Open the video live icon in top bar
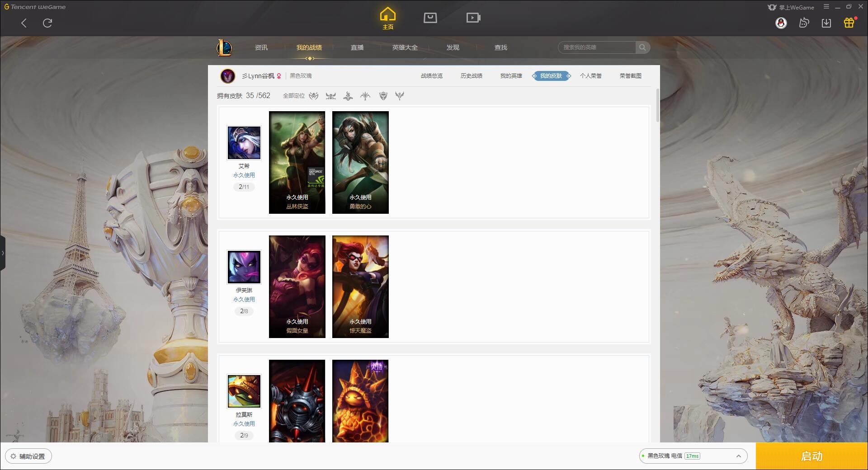868x470 pixels. pos(473,18)
